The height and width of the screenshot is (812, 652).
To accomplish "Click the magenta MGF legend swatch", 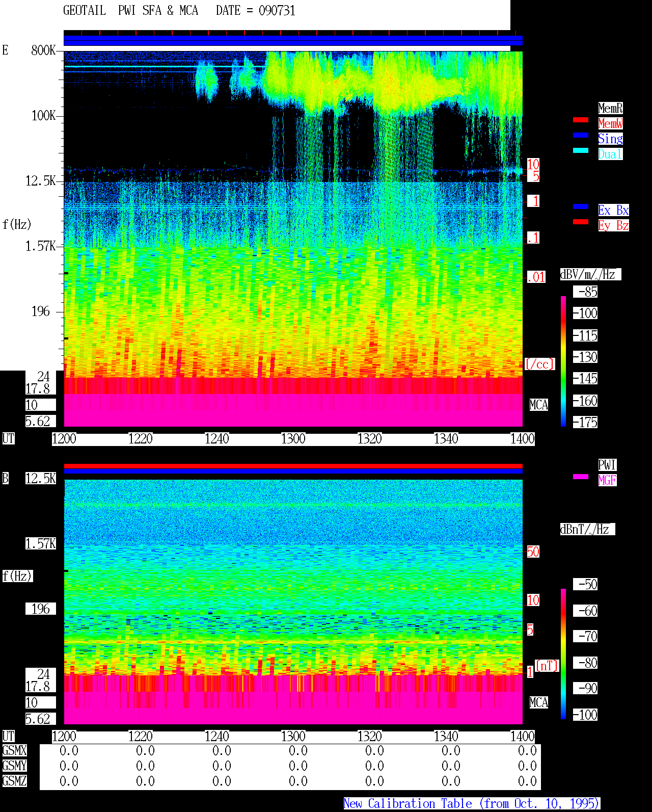I will (x=581, y=477).
